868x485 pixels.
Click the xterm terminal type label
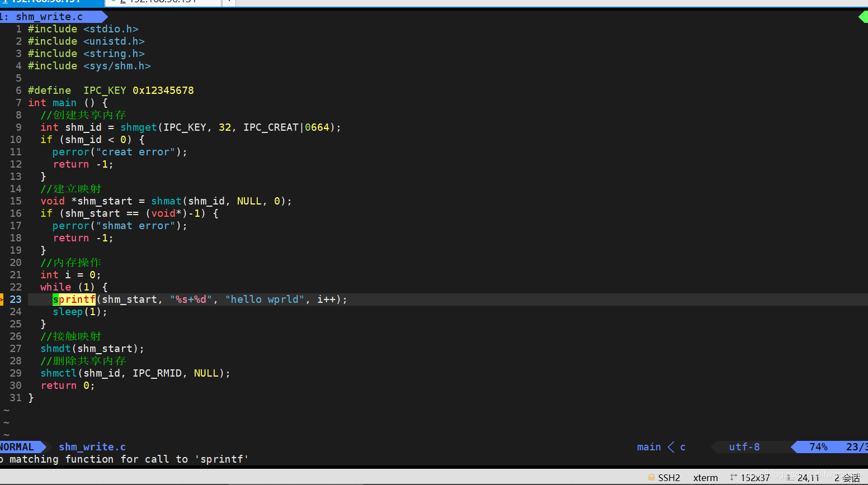tap(705, 478)
